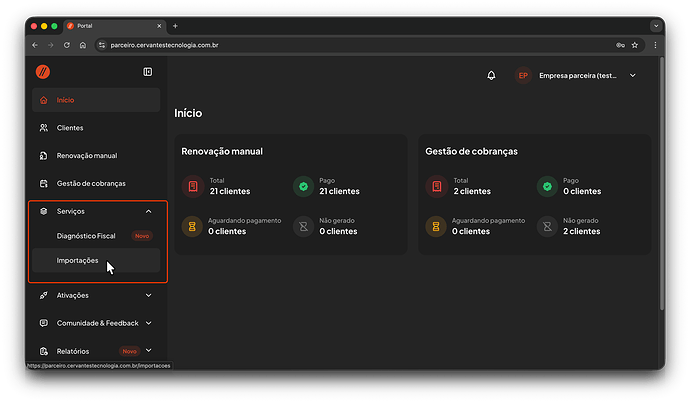Click the notification bell icon
The width and height of the screenshot is (690, 402).
[491, 75]
